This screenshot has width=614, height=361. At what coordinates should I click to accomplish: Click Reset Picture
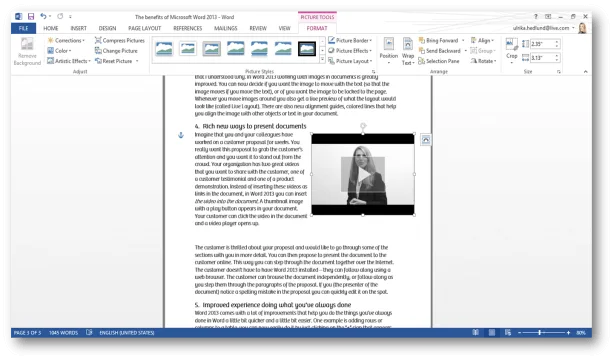click(x=114, y=61)
